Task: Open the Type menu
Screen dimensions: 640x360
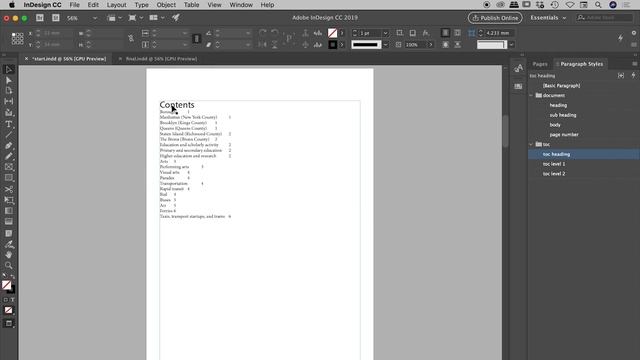Action: click(142, 5)
